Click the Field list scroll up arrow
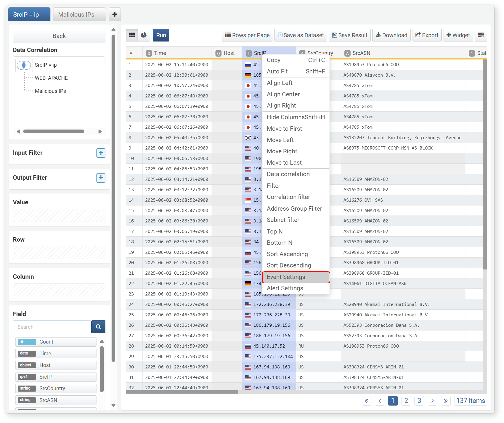 (x=102, y=341)
